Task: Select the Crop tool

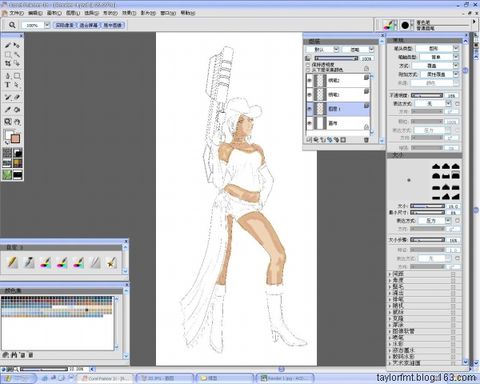Action: (8, 63)
